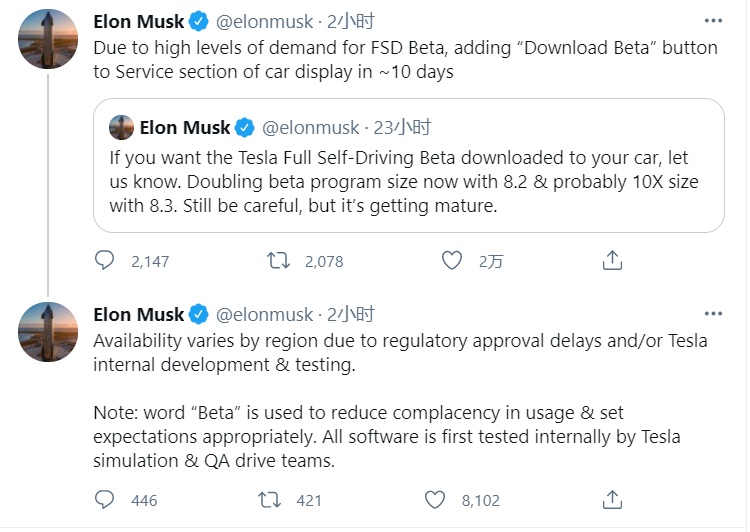Open more options on first tweet
Viewport: 750px width, 532px height.
712,22
